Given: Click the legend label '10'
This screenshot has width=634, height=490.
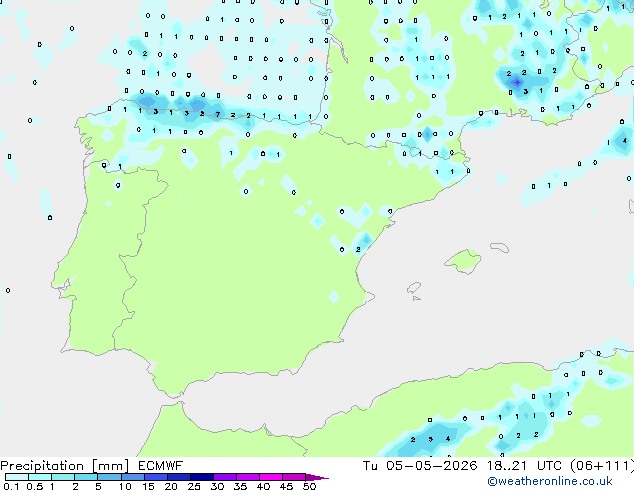Looking at the screenshot, I should [125, 486].
